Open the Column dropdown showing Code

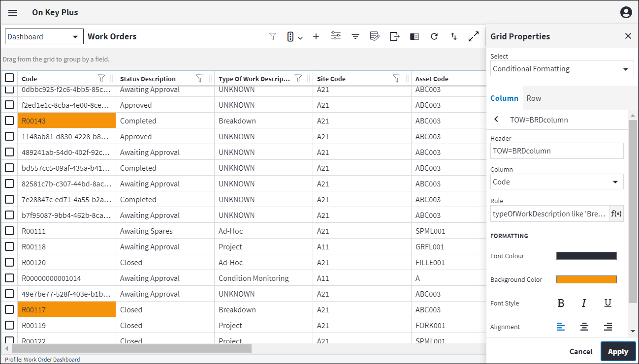tap(557, 182)
